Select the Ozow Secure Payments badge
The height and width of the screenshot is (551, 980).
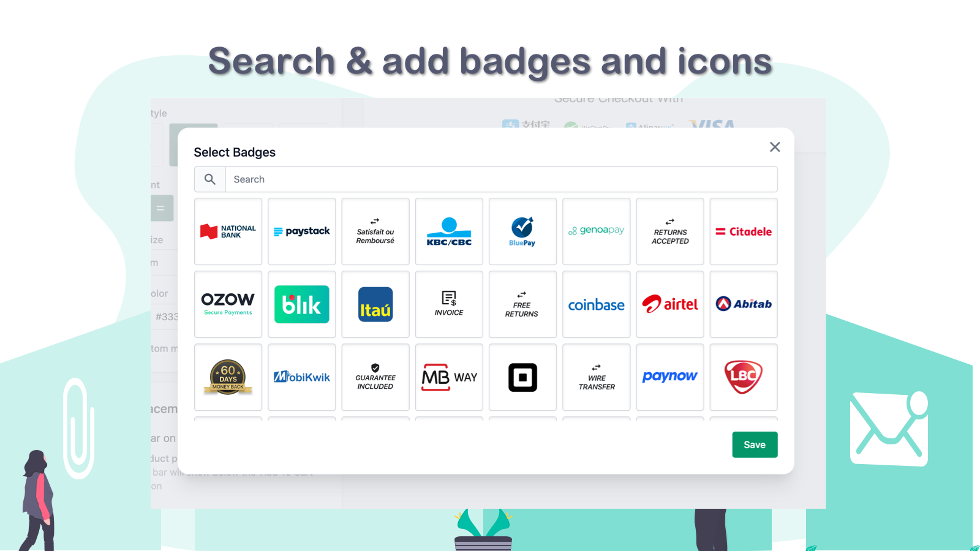click(x=228, y=304)
